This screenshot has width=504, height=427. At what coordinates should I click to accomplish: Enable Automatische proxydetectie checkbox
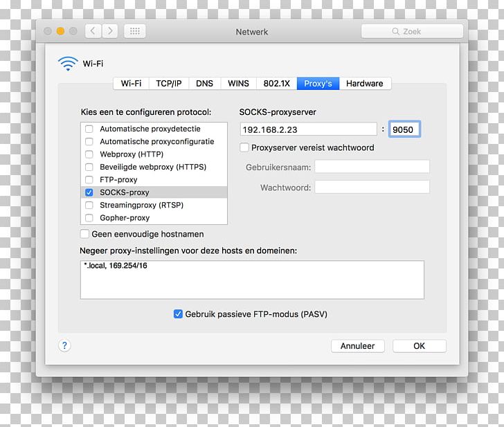click(89, 129)
